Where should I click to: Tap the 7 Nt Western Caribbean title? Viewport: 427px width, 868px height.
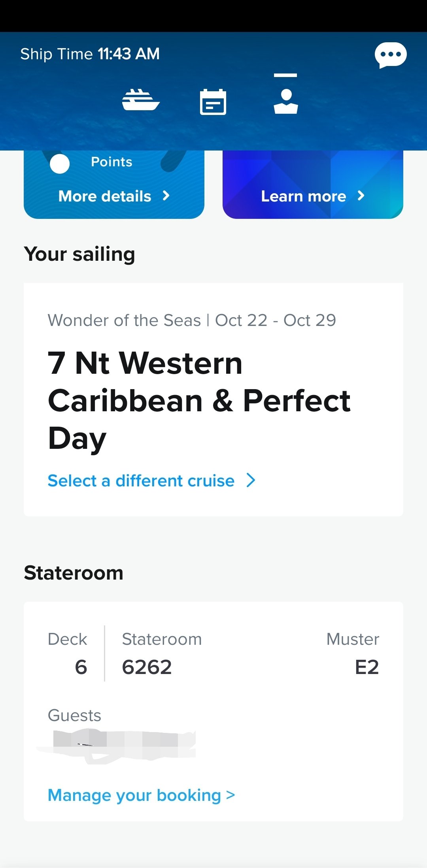coord(199,401)
